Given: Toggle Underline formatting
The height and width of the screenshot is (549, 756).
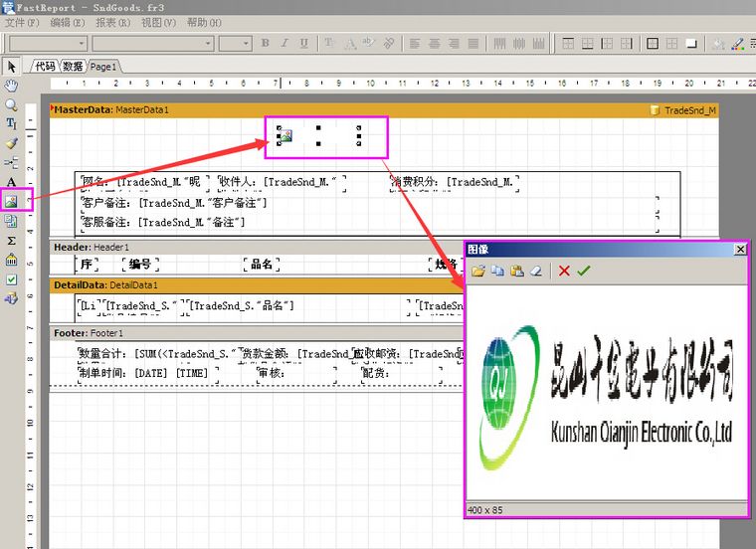Looking at the screenshot, I should [x=303, y=44].
